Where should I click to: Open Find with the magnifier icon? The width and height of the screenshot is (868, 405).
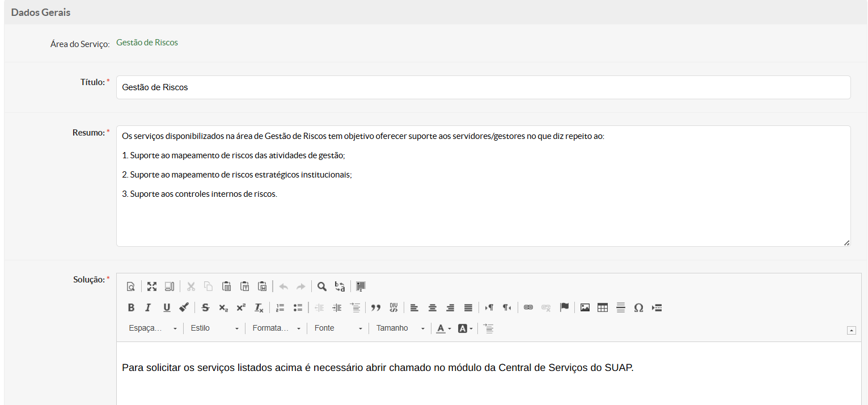coord(322,286)
